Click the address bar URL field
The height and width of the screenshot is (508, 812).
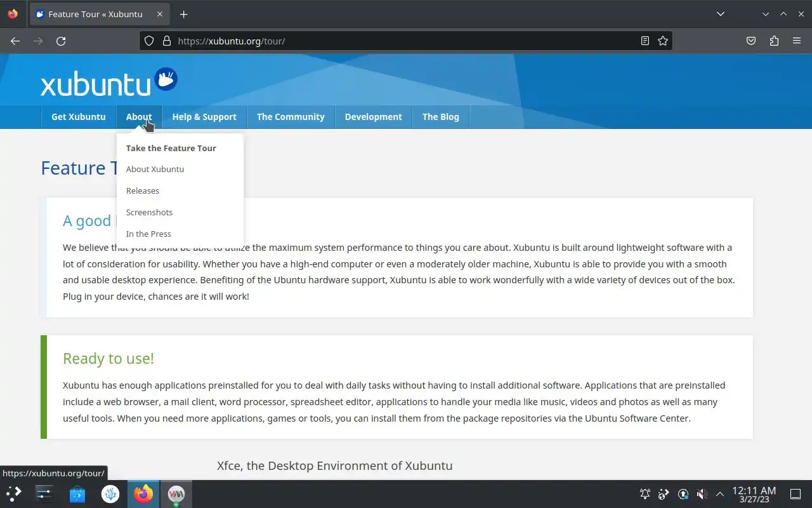(406, 41)
